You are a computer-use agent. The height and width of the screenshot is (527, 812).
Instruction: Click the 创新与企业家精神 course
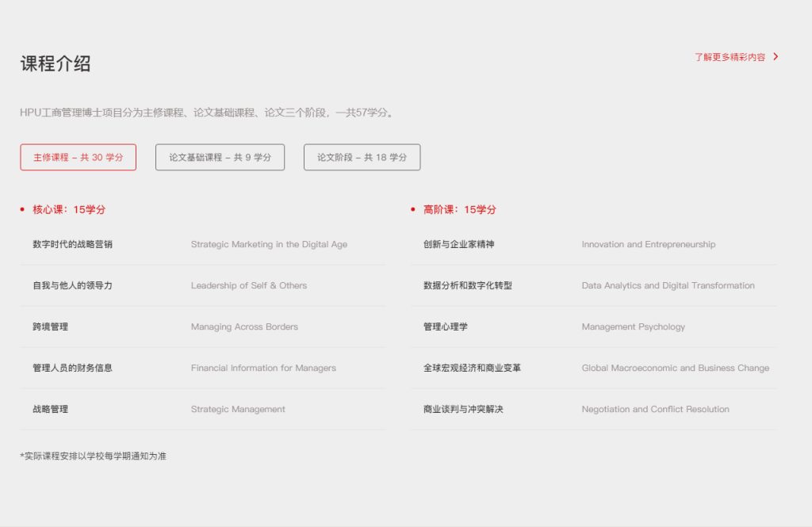coord(458,244)
